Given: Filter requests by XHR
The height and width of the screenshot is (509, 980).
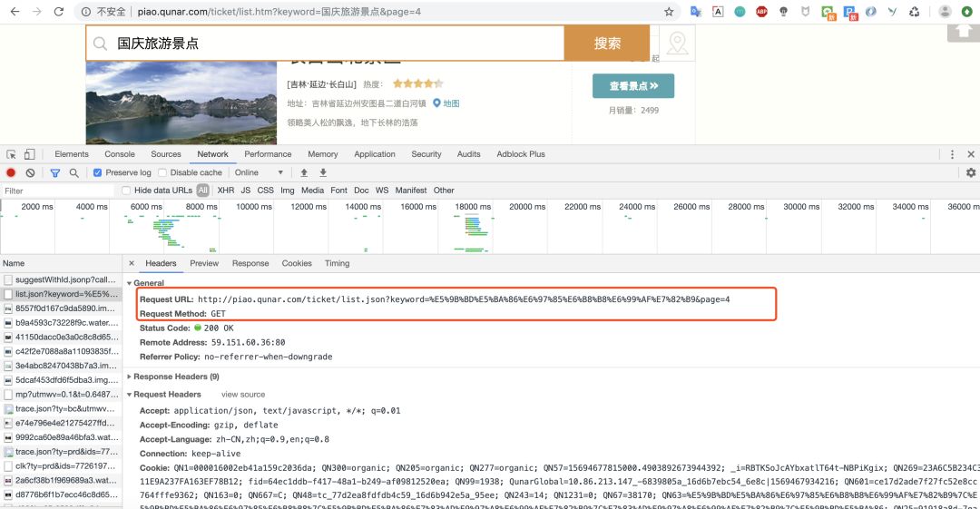Looking at the screenshot, I should [226, 191].
